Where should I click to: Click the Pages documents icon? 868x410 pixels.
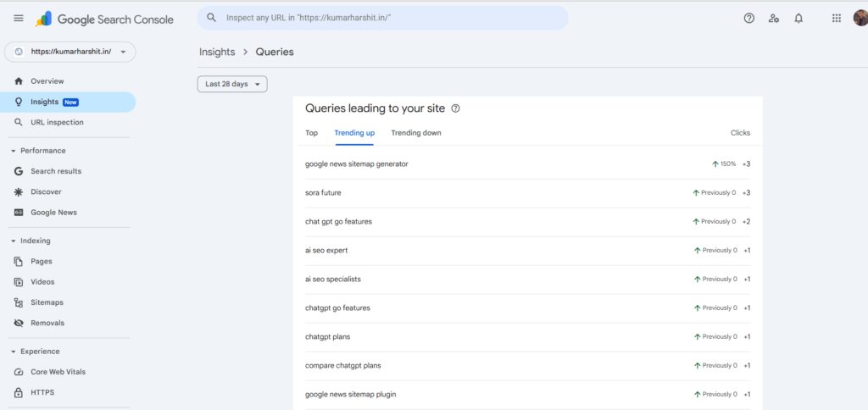[19, 261]
